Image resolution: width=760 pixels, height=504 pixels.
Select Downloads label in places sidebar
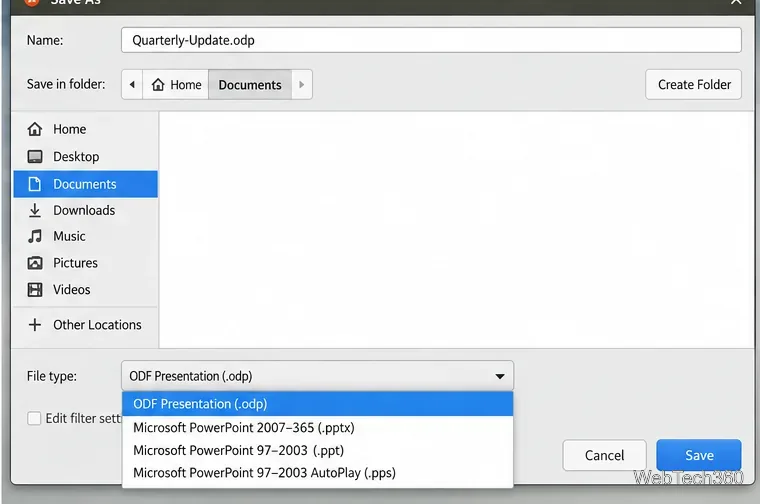(x=84, y=210)
